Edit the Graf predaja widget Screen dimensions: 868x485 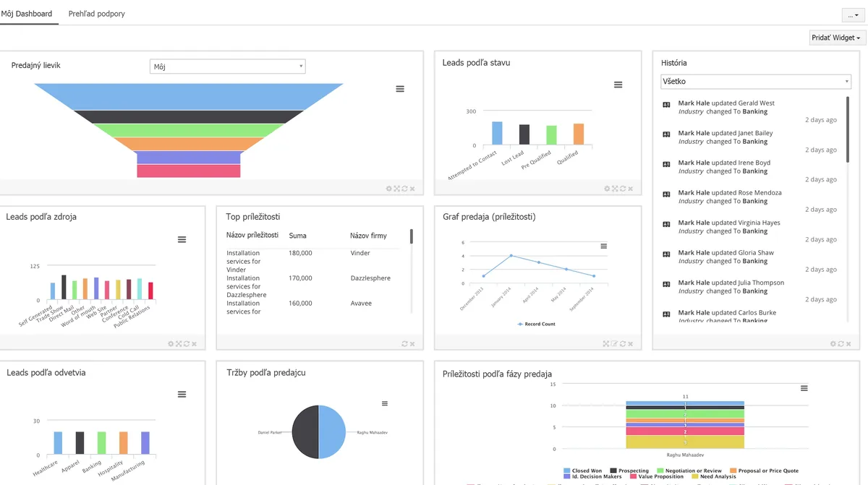614,344
